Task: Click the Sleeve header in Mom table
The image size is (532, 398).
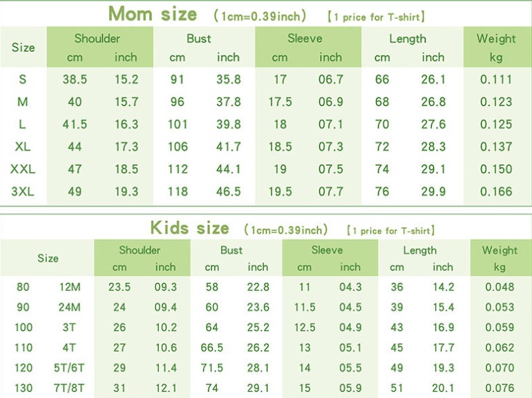Action: pyautogui.click(x=305, y=39)
